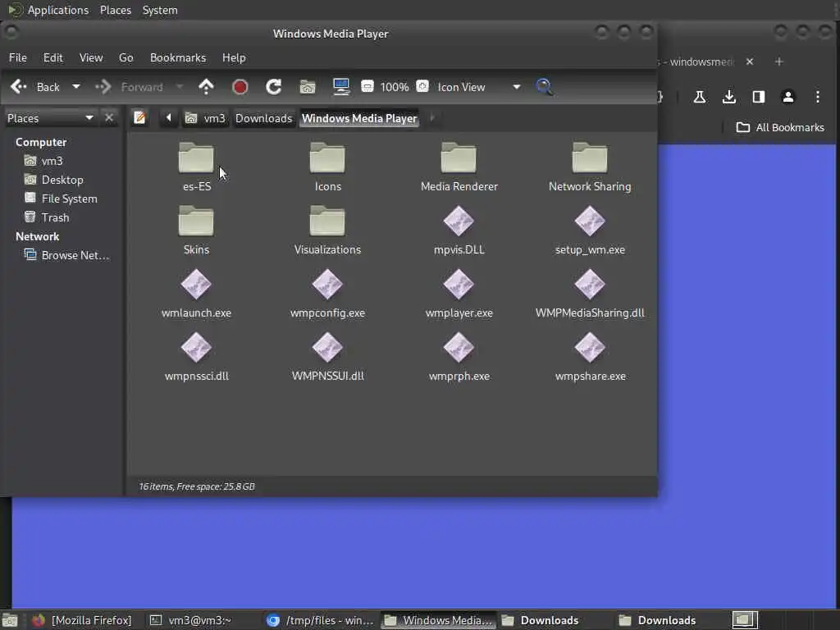
Task: Switch to Mozilla Firefox taskbar window
Action: click(x=82, y=620)
